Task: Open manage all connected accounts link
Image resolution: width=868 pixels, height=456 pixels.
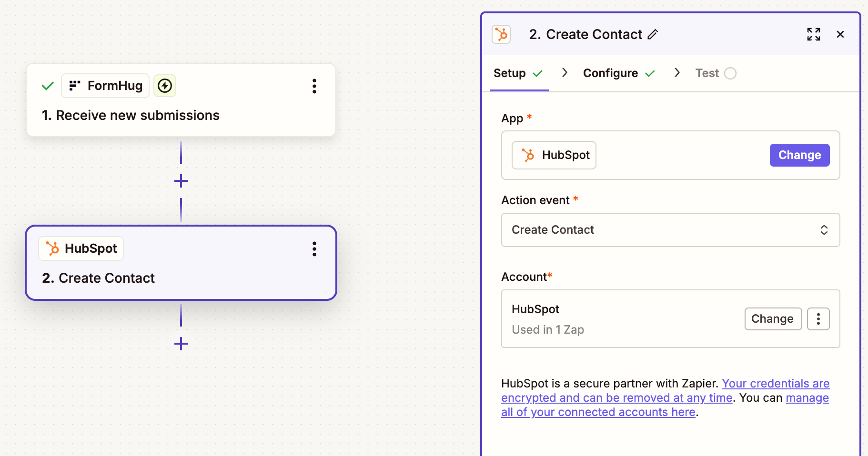Action: [x=665, y=405]
